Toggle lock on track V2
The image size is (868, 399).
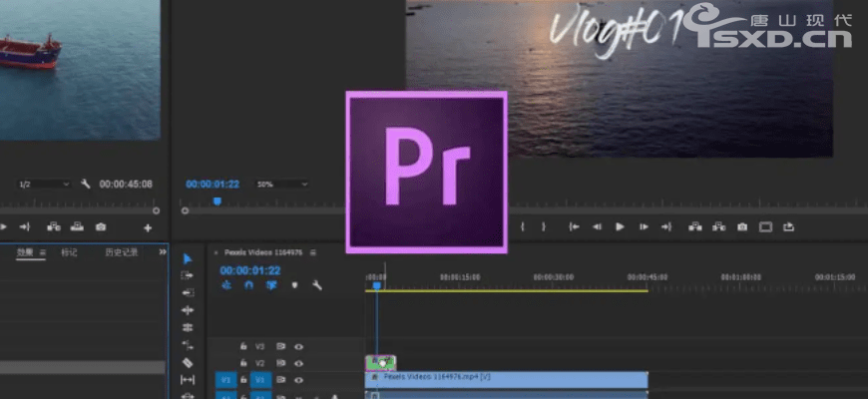243,363
